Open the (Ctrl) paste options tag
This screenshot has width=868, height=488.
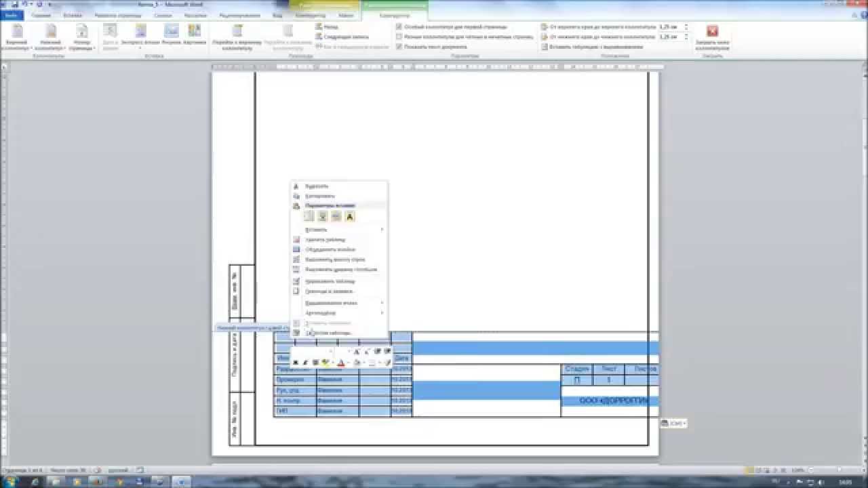673,423
